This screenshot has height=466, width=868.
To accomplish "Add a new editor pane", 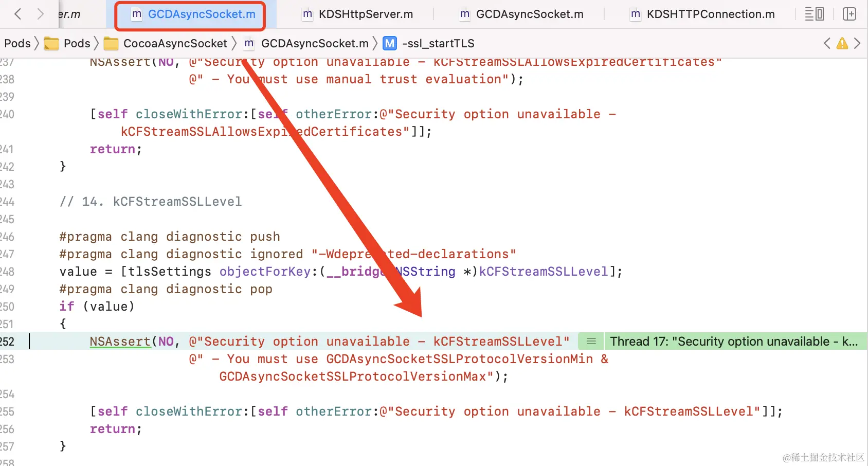I will coord(849,14).
